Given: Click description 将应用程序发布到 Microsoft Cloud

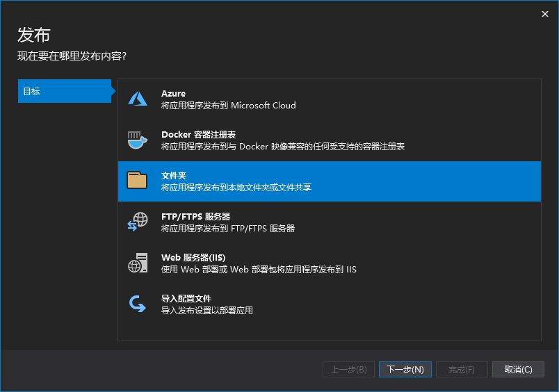Looking at the screenshot, I should tap(229, 106).
